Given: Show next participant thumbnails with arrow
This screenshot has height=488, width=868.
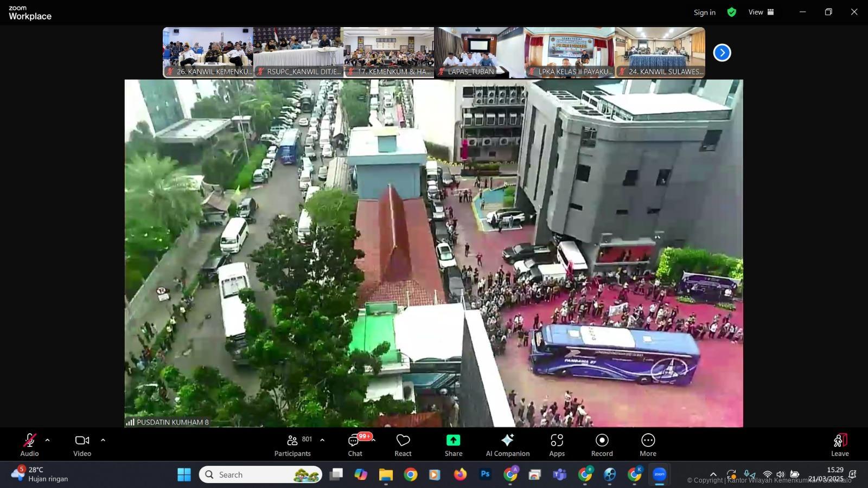Looking at the screenshot, I should click(722, 53).
